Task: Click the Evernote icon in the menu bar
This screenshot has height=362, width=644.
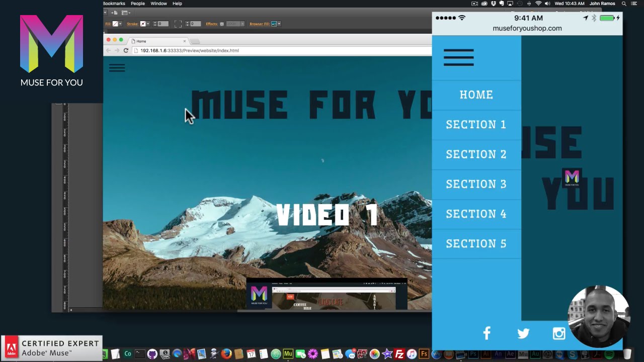Action: (501, 4)
